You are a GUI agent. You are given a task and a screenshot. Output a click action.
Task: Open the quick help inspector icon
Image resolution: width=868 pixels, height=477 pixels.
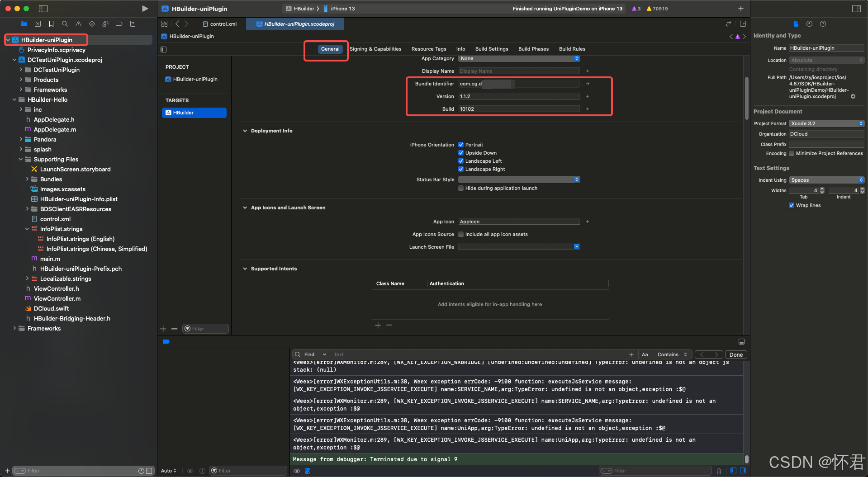coord(823,24)
